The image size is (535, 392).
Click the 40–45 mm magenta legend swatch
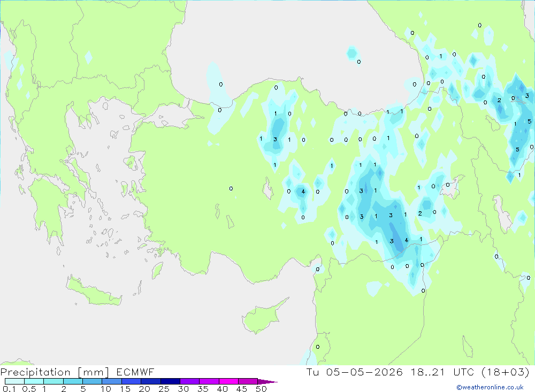(x=228, y=381)
